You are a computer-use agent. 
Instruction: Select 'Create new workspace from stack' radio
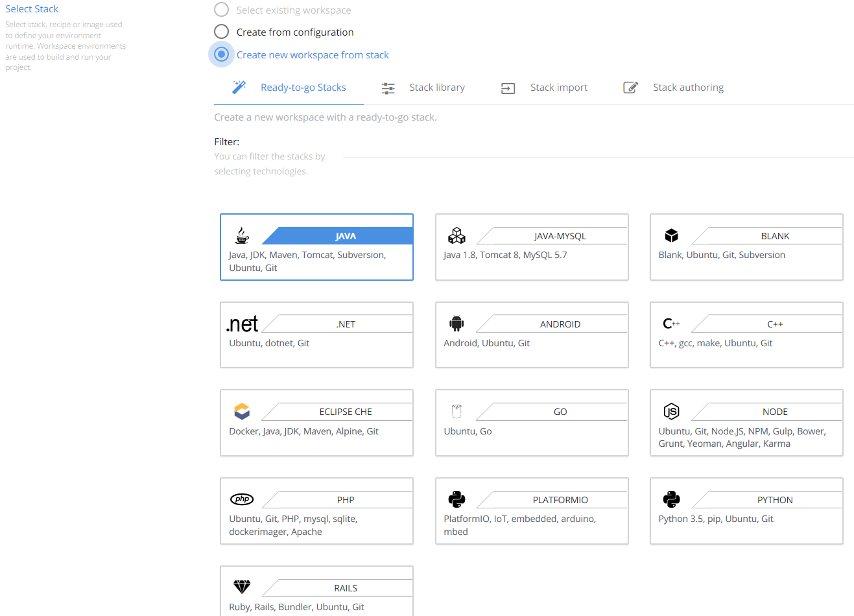tap(222, 54)
